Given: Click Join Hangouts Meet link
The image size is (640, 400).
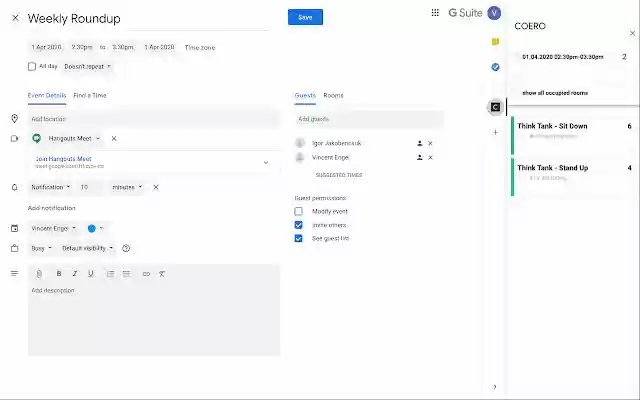Looking at the screenshot, I should (63, 159).
